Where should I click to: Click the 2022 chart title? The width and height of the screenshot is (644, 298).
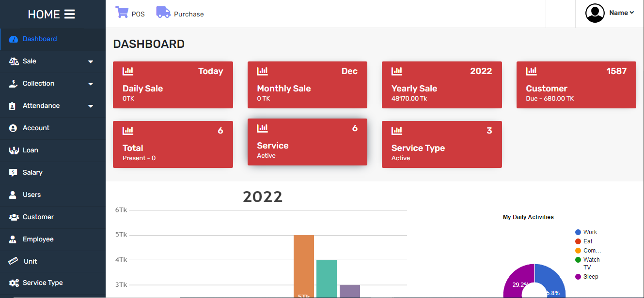pyautogui.click(x=263, y=197)
